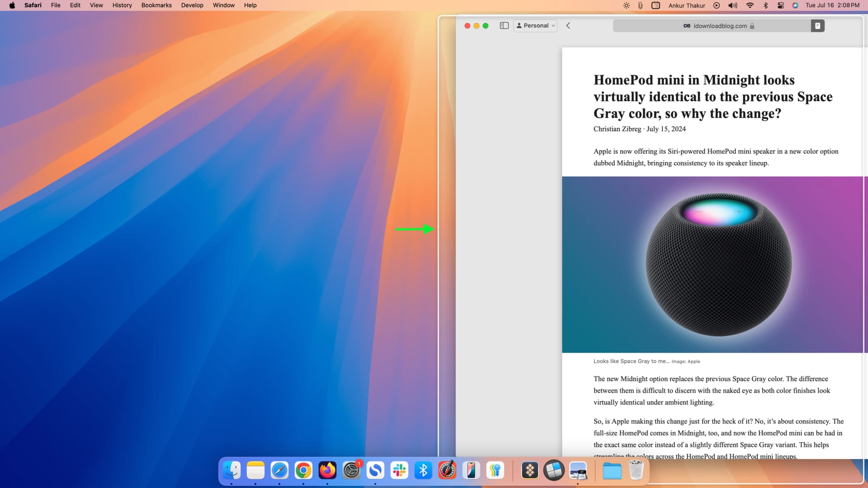The height and width of the screenshot is (488, 868).
Task: Activate Reader view in the address bar
Action: (x=816, y=26)
